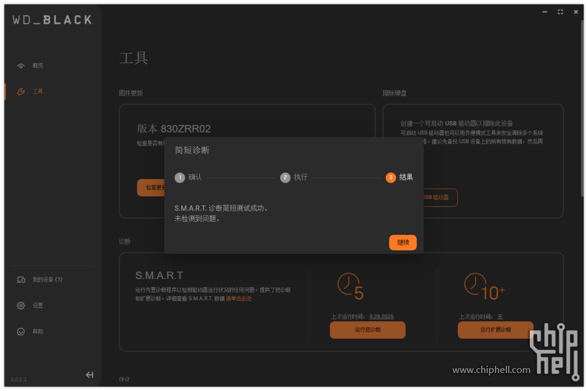Click 上次运行时间: 无 text

click(x=481, y=317)
